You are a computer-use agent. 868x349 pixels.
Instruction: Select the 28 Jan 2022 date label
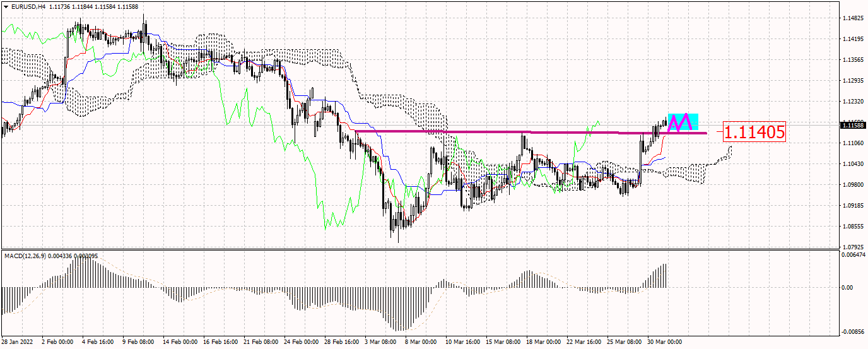coord(18,342)
